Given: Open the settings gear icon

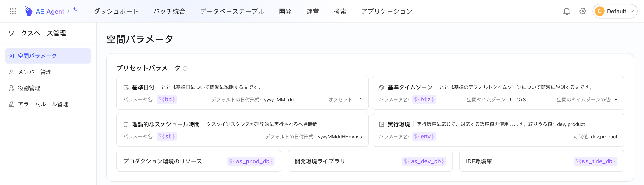Looking at the screenshot, I should (x=583, y=11).
